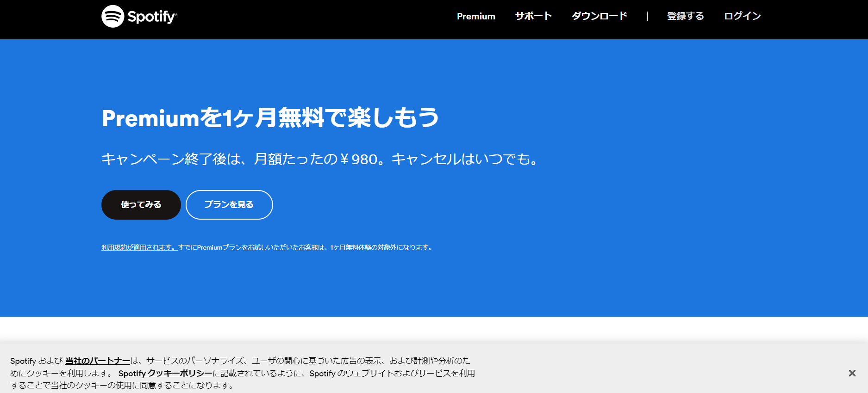Click the Spotify logo in header
The width and height of the screenshot is (868, 393).
[x=139, y=16]
